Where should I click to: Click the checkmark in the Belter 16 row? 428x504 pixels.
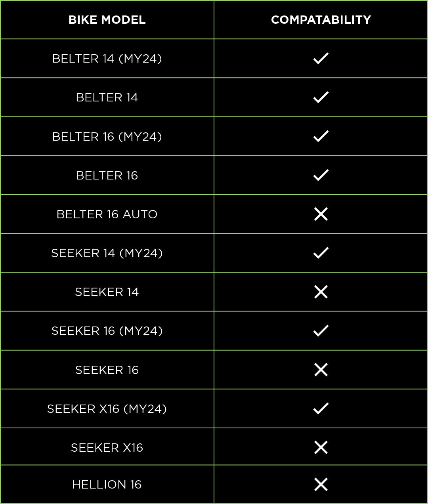pos(321,175)
